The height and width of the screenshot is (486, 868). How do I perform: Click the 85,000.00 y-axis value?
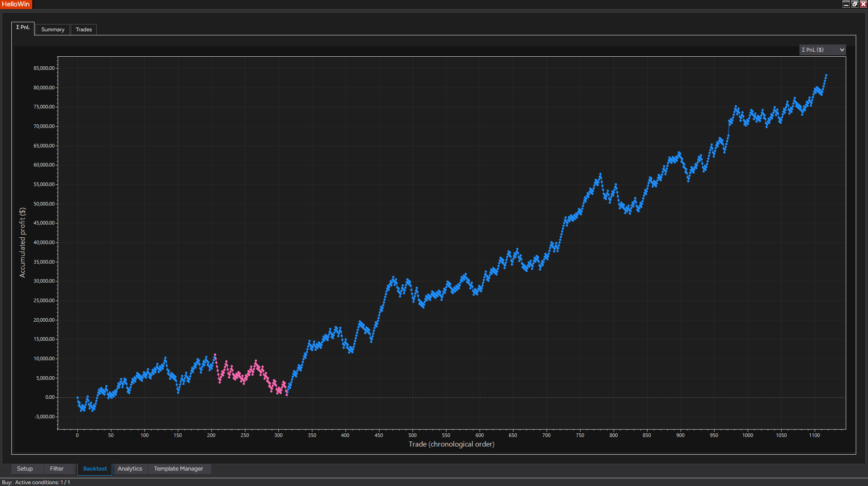pos(44,68)
